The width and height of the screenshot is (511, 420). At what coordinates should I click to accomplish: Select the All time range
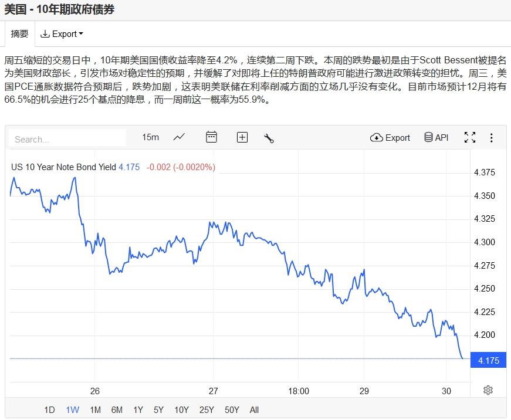click(x=254, y=410)
